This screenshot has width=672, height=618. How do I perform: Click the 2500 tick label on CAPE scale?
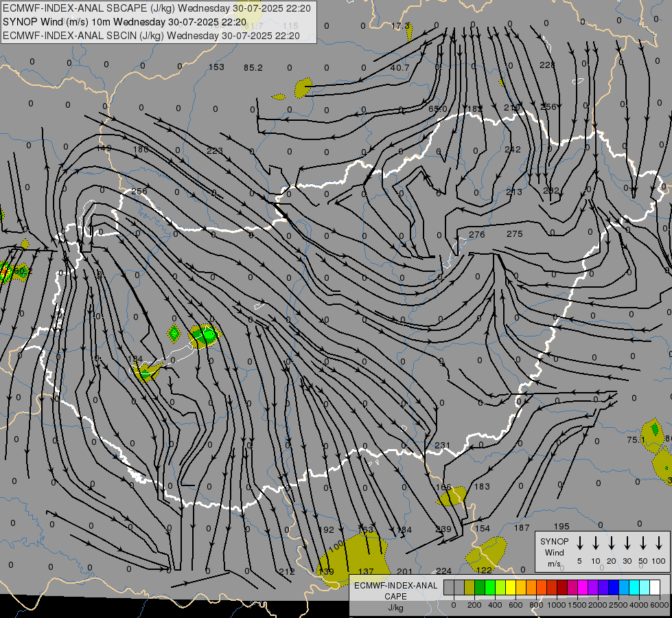pyautogui.click(x=618, y=605)
